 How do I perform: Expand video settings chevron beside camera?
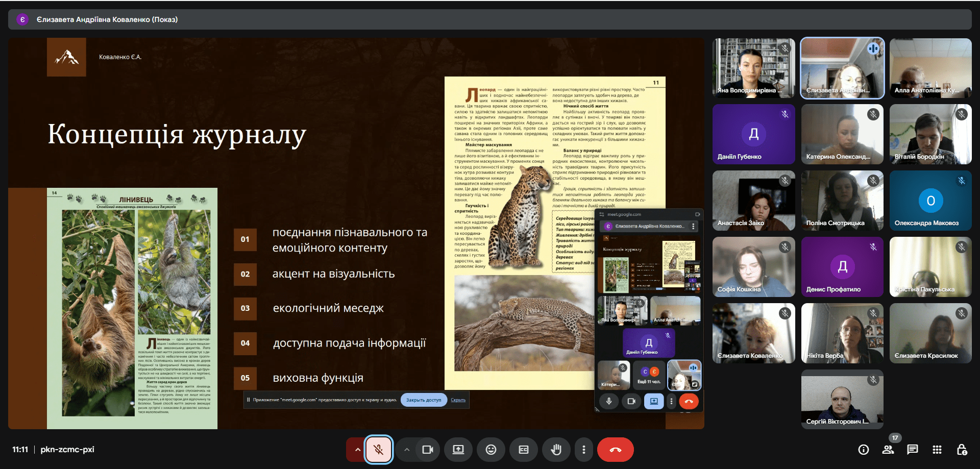click(407, 450)
